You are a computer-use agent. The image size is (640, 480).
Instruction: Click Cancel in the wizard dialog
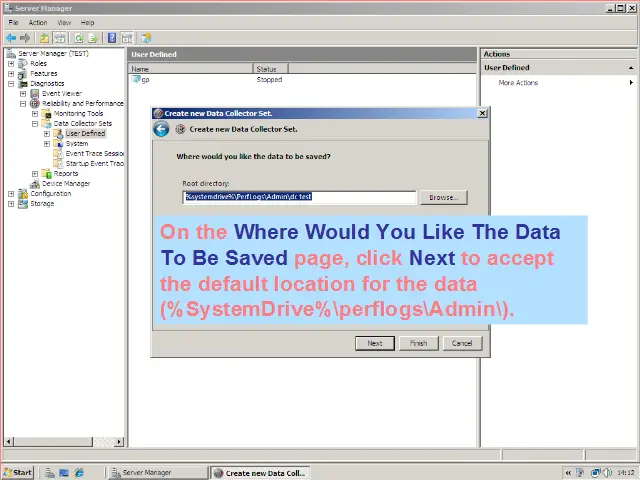[462, 343]
